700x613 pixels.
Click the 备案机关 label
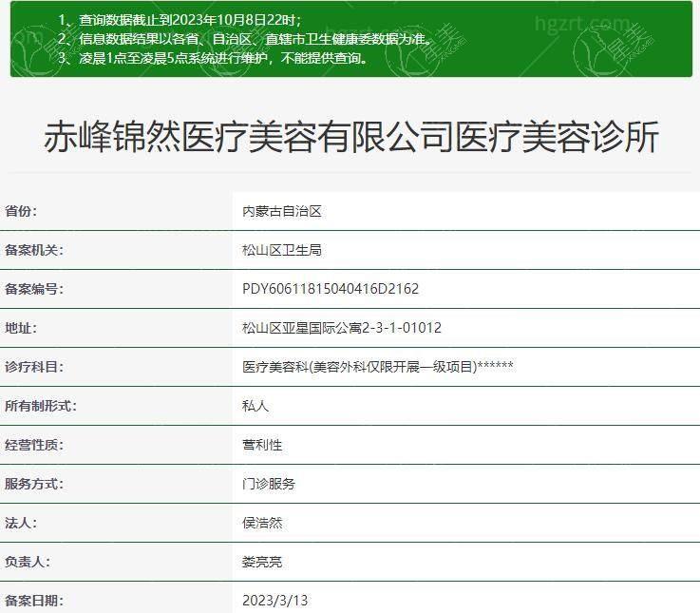[x=34, y=250]
